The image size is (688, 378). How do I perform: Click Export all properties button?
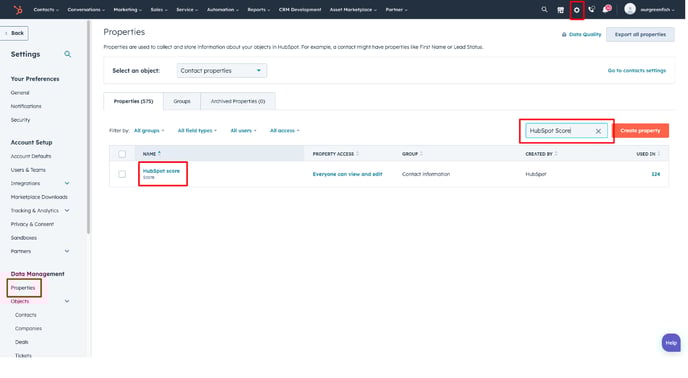click(640, 34)
